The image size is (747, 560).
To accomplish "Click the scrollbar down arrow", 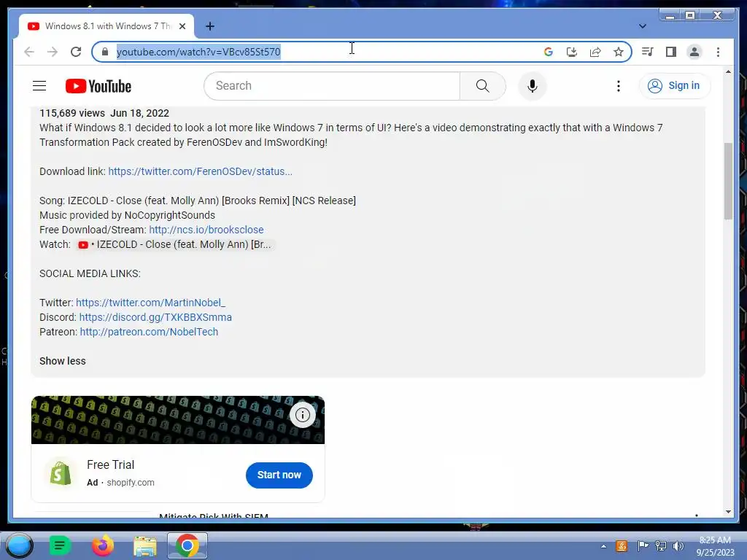I will pos(728,512).
